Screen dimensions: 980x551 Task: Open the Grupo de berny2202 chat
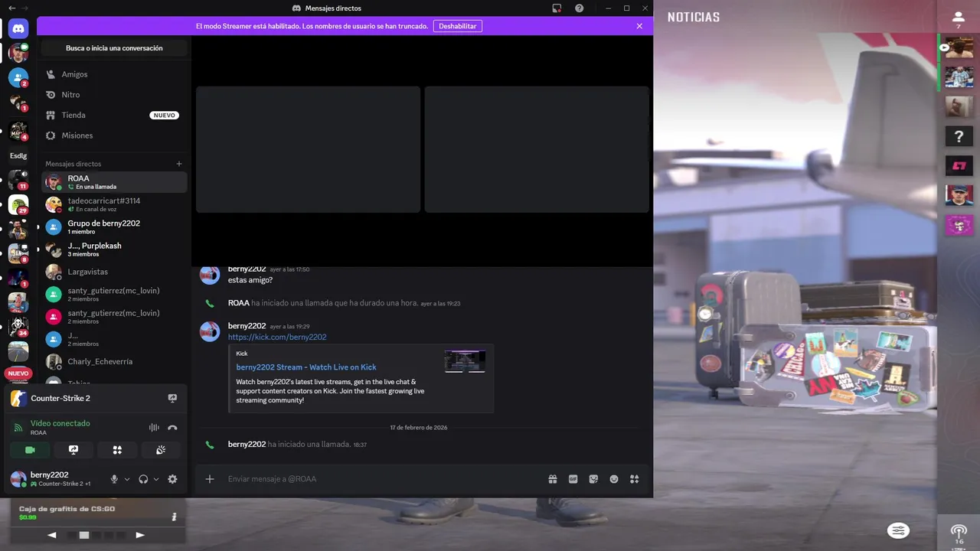[114, 227]
